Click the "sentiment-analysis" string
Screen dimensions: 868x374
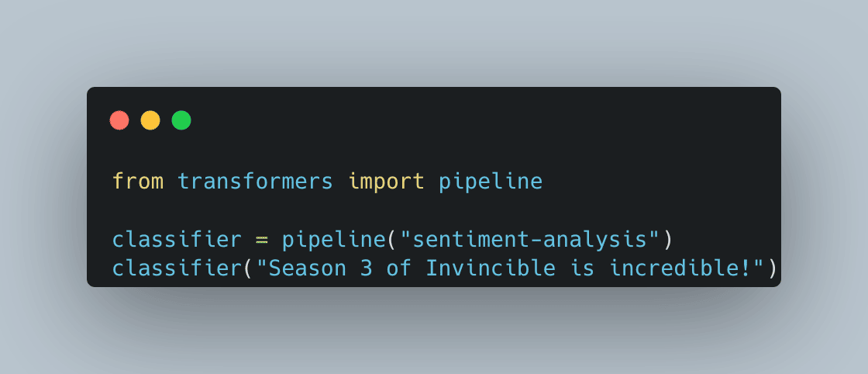[x=529, y=240]
